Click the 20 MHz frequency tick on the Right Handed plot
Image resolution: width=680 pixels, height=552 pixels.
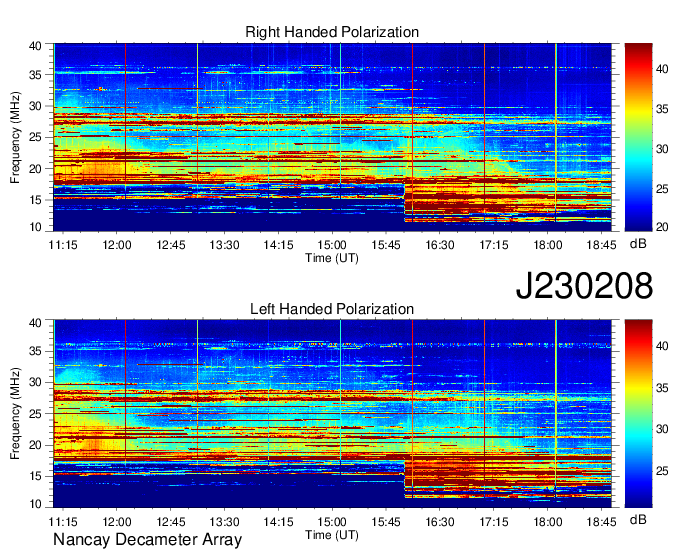tap(35, 169)
